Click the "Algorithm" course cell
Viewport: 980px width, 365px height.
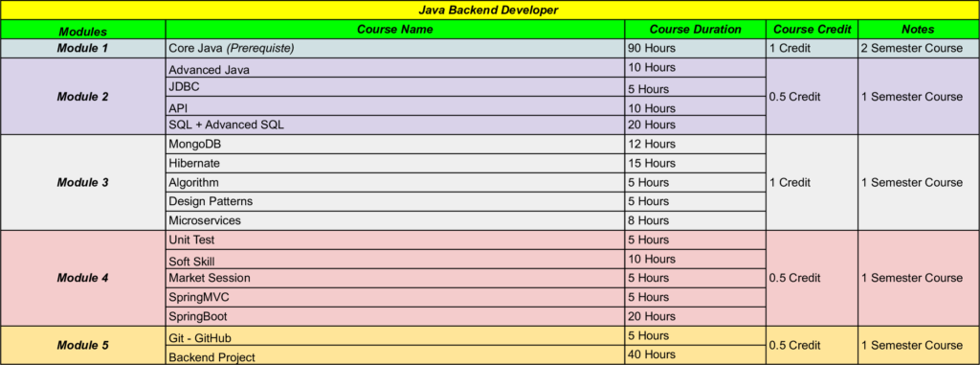[395, 183]
